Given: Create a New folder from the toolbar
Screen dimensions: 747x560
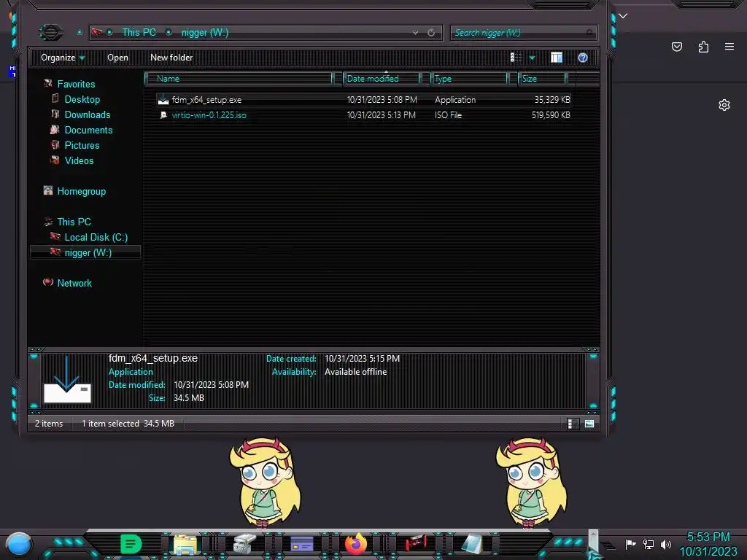Looking at the screenshot, I should coord(171,58).
